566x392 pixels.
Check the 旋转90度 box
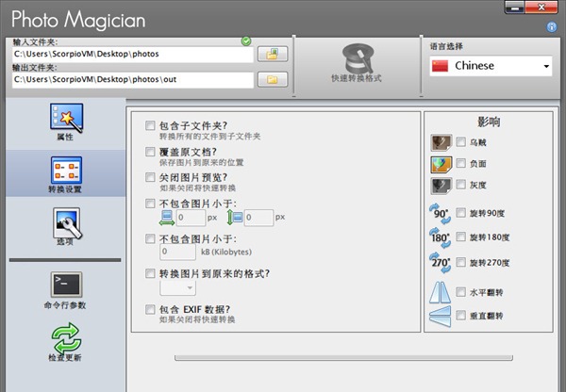460,212
